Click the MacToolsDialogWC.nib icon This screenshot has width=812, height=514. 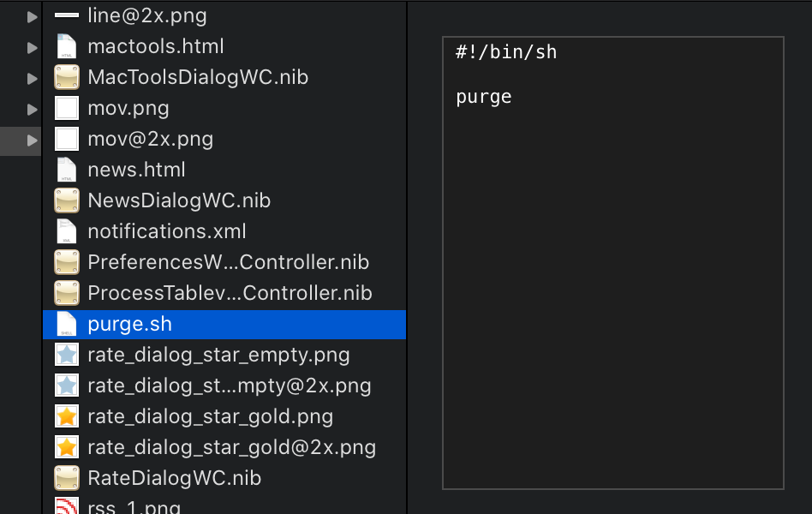click(x=67, y=77)
